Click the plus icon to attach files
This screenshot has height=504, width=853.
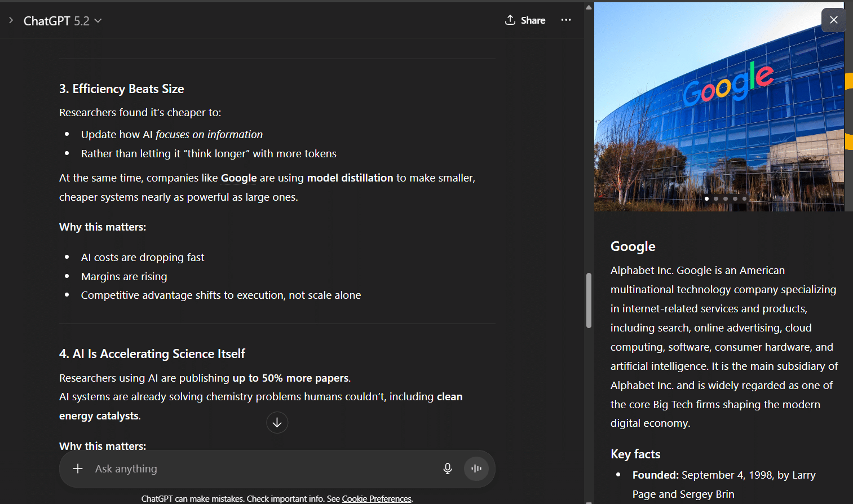(x=78, y=468)
